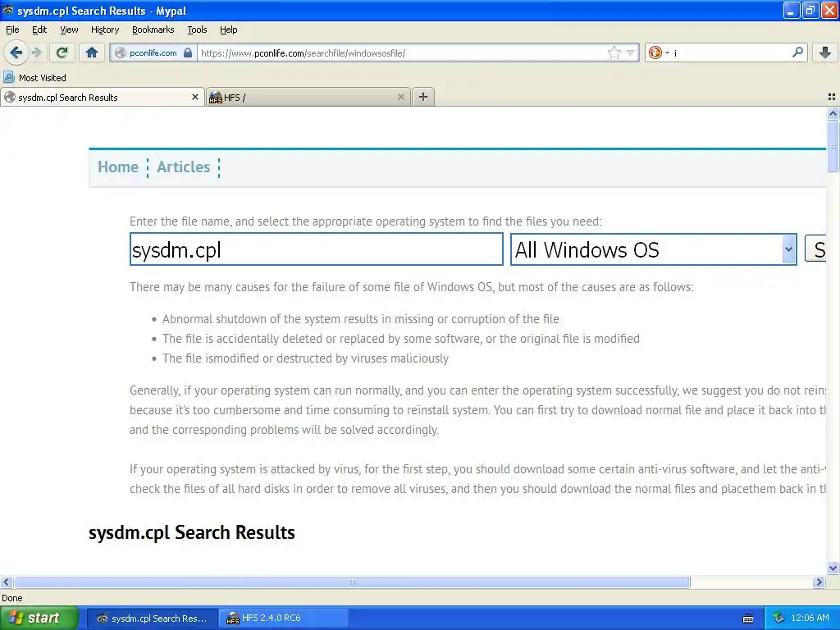The height and width of the screenshot is (630, 840).
Task: Click the sysdm.cpl Search Results heading
Action: (x=192, y=532)
